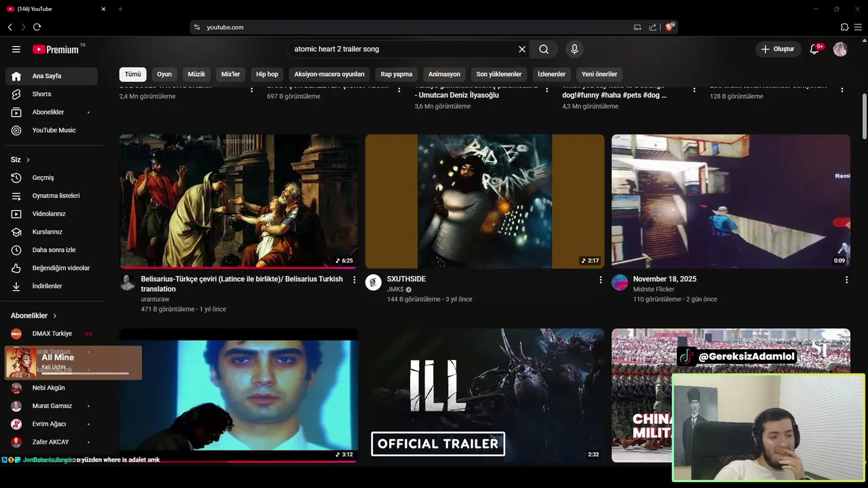Select the Müzik filter chip

click(197, 75)
